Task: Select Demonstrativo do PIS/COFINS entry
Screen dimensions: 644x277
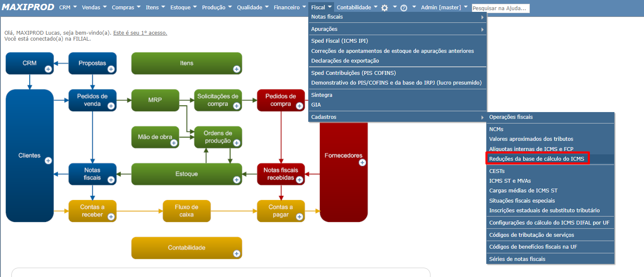Action: coord(397,82)
